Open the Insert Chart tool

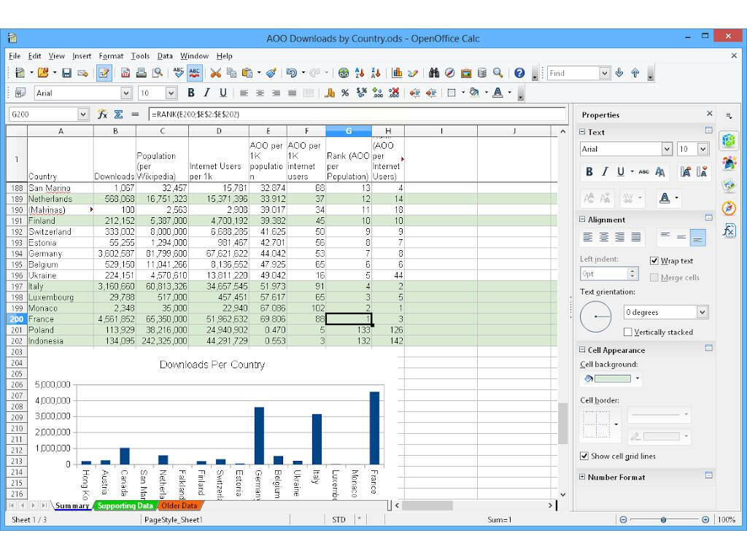click(x=398, y=73)
